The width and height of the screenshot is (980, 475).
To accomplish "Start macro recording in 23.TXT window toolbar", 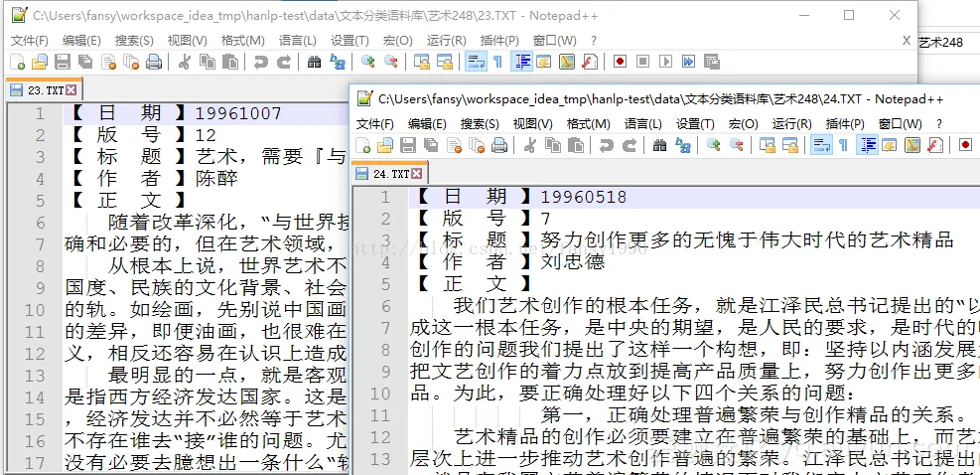I will point(620,63).
